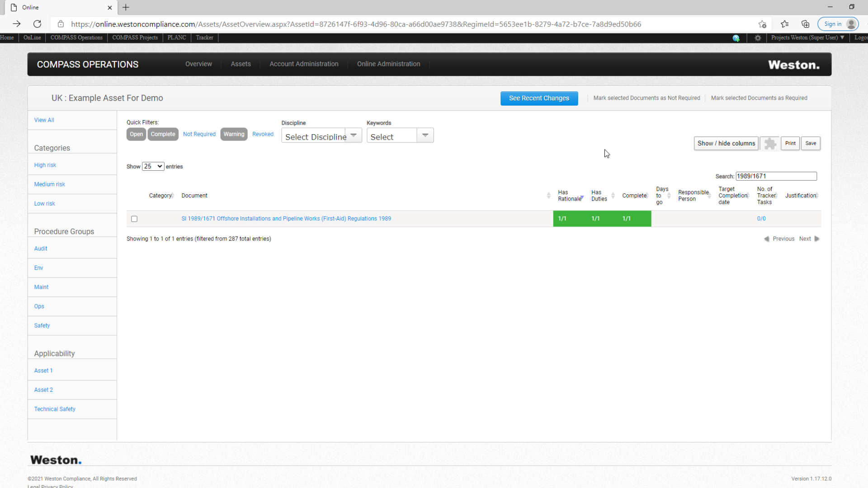This screenshot has width=868, height=488.
Task: Open the Online Administration menu
Action: (x=389, y=64)
